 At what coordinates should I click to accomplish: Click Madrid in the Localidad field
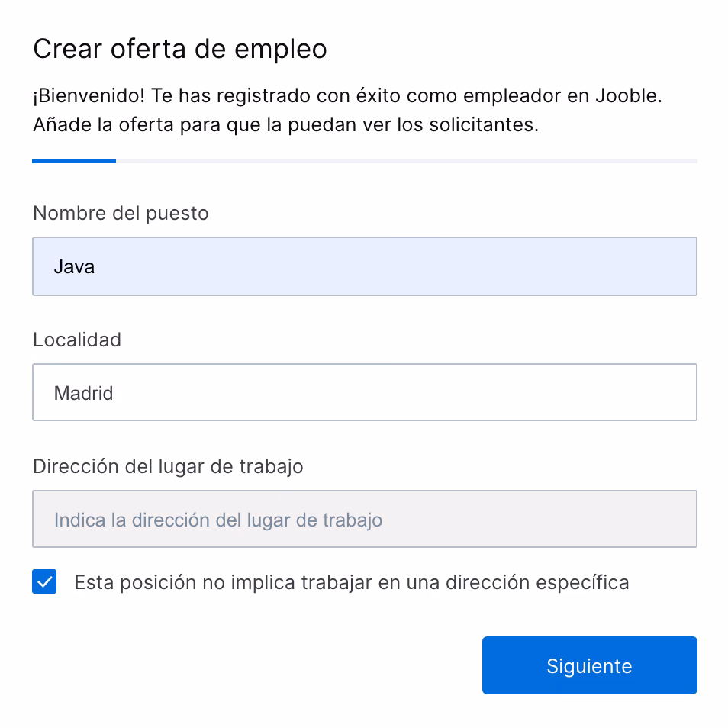(x=82, y=392)
